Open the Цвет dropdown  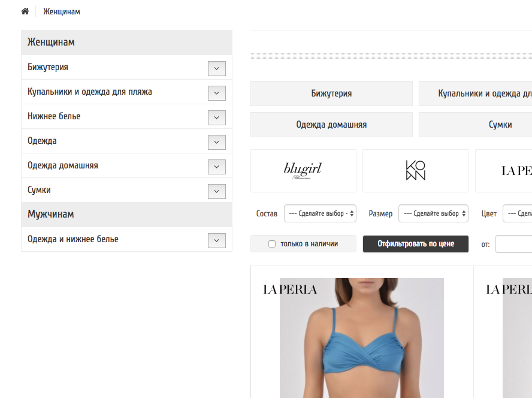coord(518,213)
